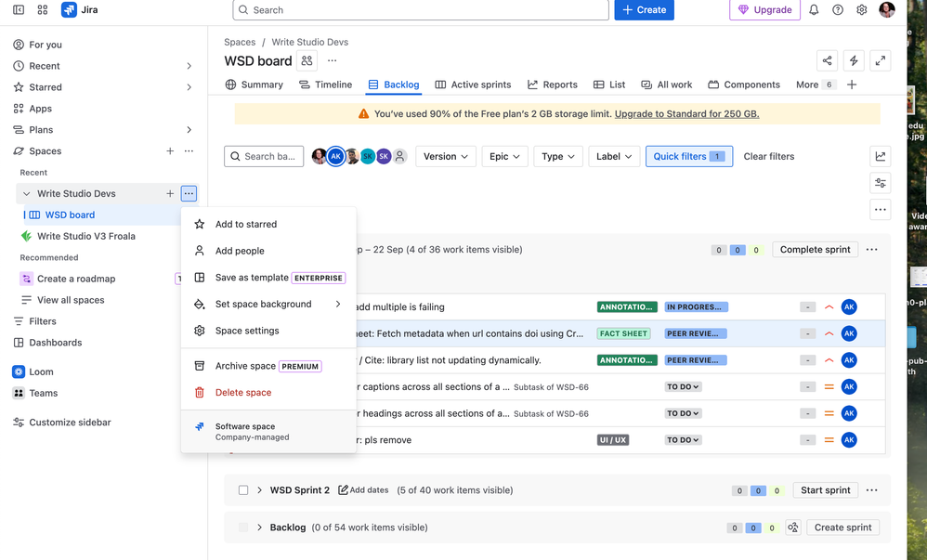The height and width of the screenshot is (560, 927).
Task: Toggle the selected AK avatar filter
Action: pyautogui.click(x=336, y=156)
